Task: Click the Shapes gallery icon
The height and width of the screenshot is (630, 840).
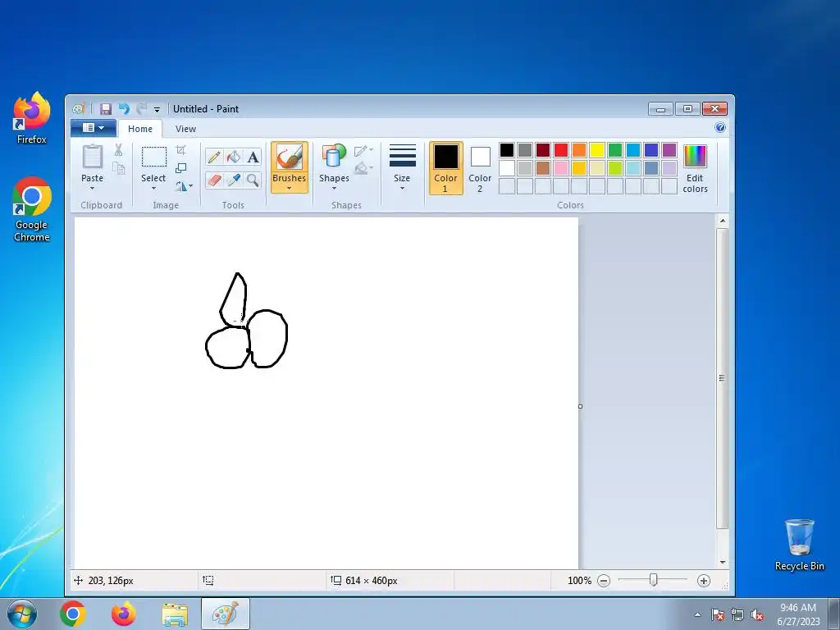Action: click(335, 157)
